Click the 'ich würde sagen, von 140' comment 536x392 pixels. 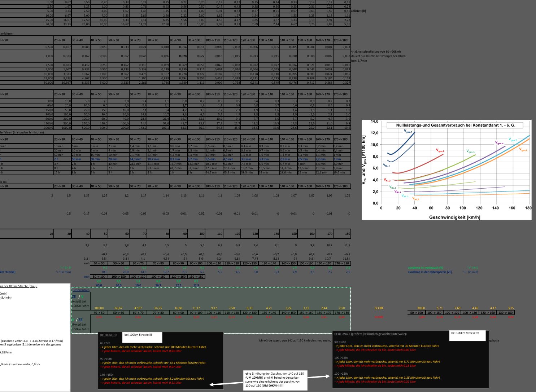(x=295, y=340)
